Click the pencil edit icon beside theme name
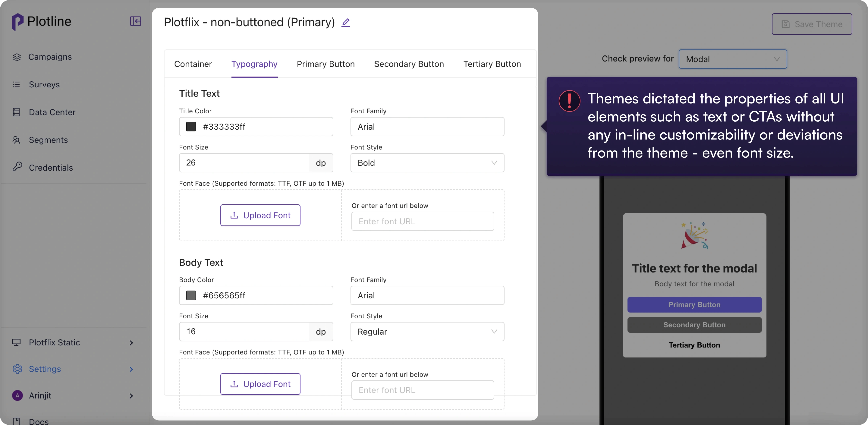The height and width of the screenshot is (425, 868). tap(346, 23)
